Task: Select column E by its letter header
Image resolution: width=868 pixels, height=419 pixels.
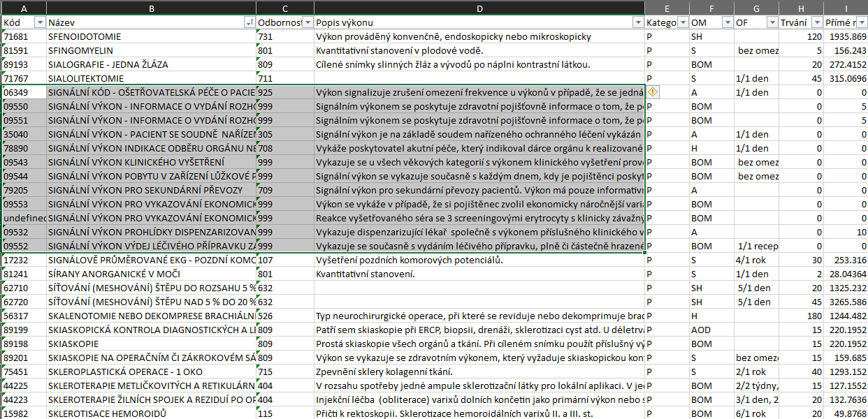Action: 667,8
